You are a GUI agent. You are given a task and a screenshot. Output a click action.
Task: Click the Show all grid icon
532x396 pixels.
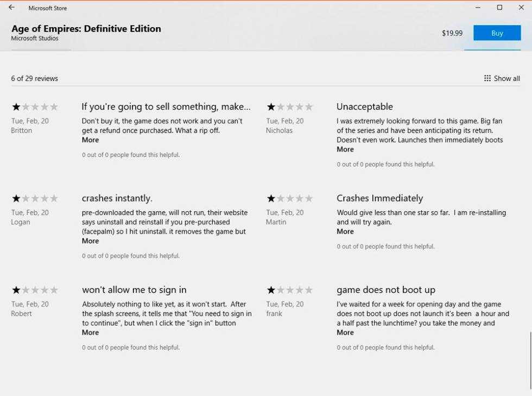(x=487, y=78)
